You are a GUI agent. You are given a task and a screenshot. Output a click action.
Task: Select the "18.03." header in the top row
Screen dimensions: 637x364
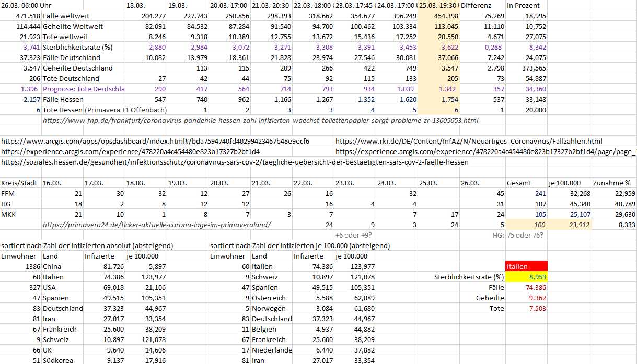point(137,5)
